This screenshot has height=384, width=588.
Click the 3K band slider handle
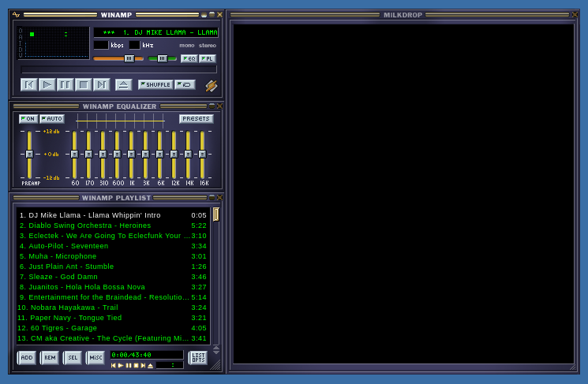coord(145,154)
